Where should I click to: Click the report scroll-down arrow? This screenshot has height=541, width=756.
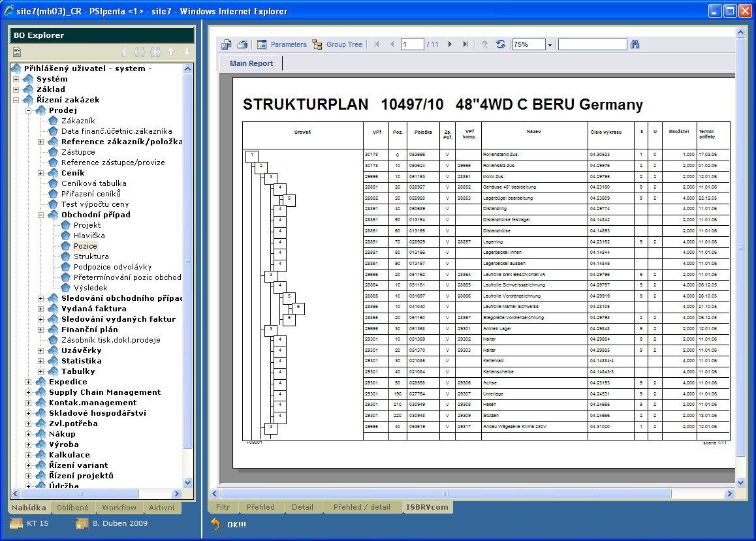coord(740,482)
